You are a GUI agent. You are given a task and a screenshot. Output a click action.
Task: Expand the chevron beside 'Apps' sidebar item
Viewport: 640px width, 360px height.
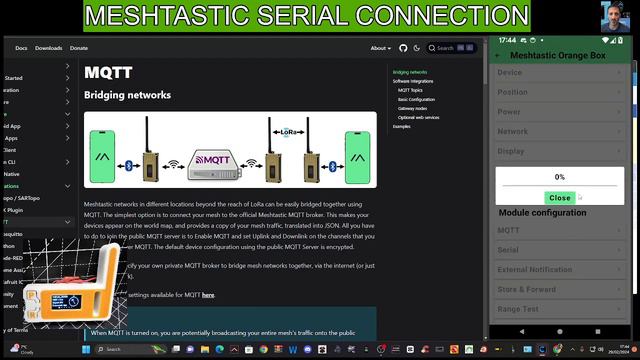67,138
